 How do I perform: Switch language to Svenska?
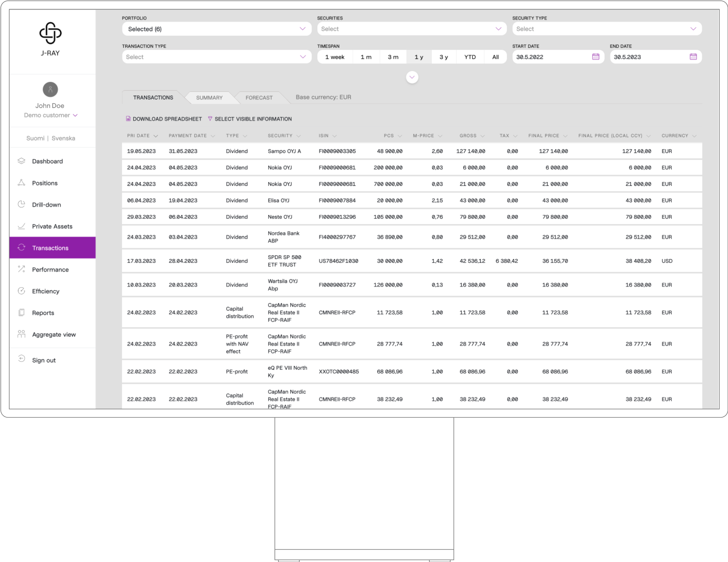click(x=63, y=138)
